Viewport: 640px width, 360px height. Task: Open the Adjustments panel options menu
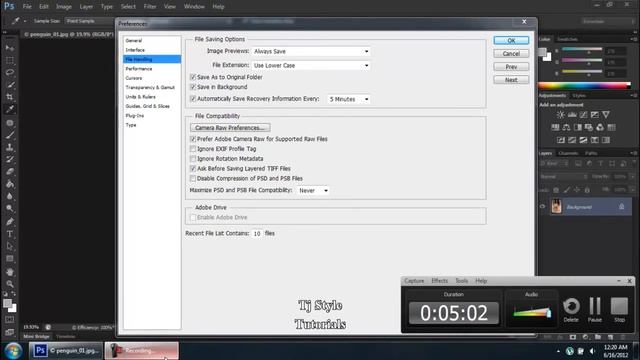coord(633,96)
